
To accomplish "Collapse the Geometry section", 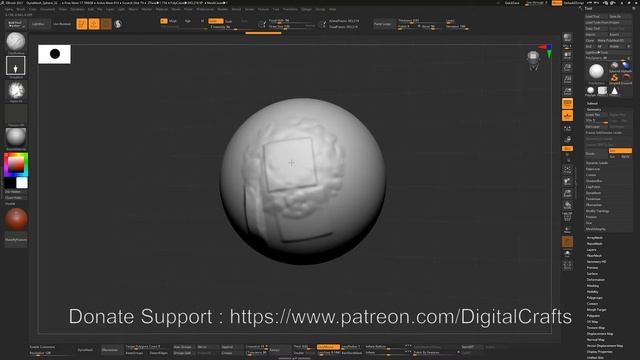I will [594, 109].
